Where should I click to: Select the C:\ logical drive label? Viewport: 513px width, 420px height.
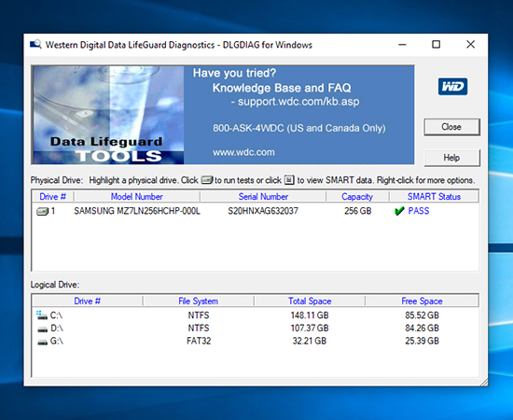(56, 315)
